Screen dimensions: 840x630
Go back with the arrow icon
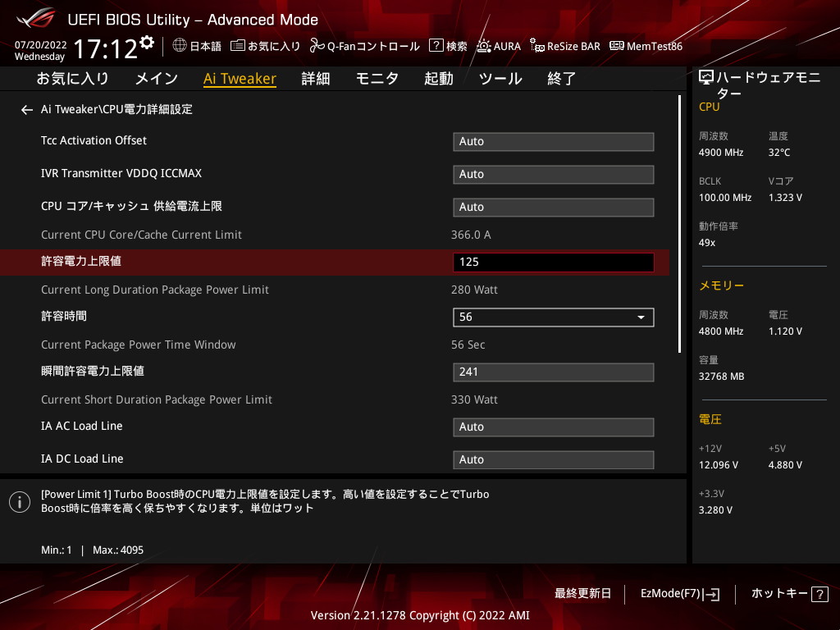point(27,110)
